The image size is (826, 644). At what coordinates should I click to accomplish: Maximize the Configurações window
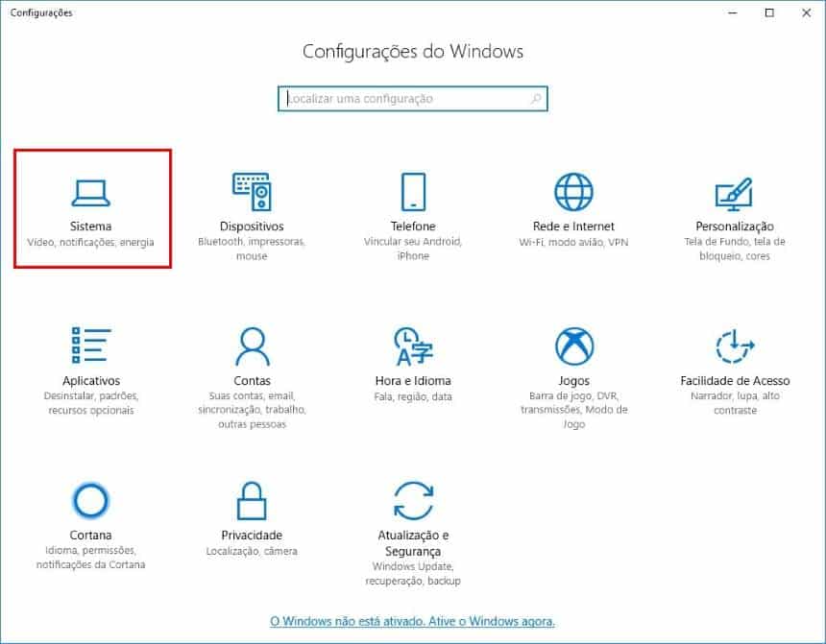tap(769, 12)
